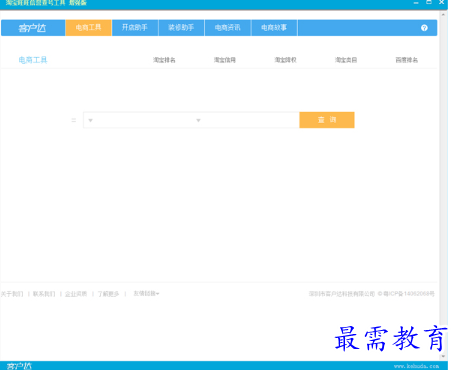Minimize the window using title bar button
The image size is (456, 370).
tap(416, 2)
